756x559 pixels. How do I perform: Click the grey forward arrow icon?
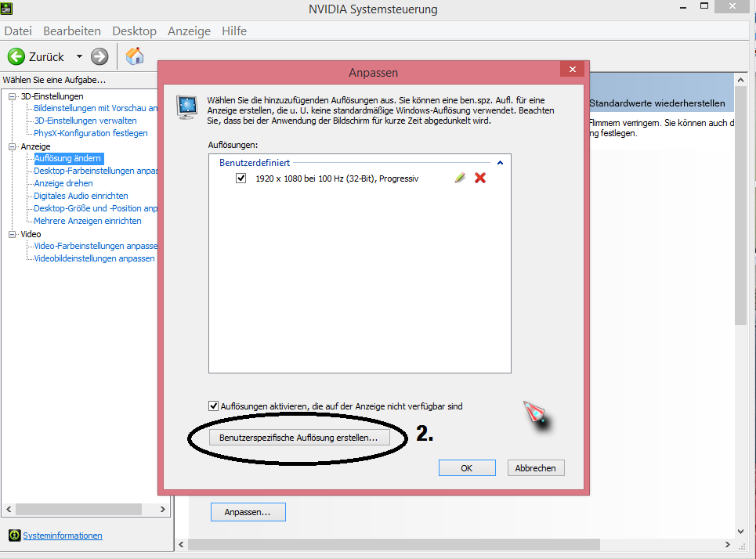point(99,57)
